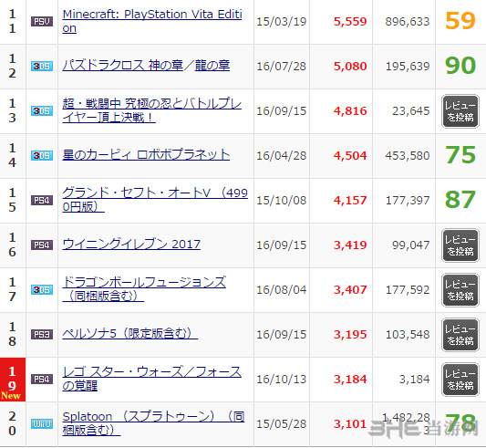Viewport: 486px width, 448px height.
Task: Open 星のカービィ ロボボプラネット link
Action: click(146, 155)
